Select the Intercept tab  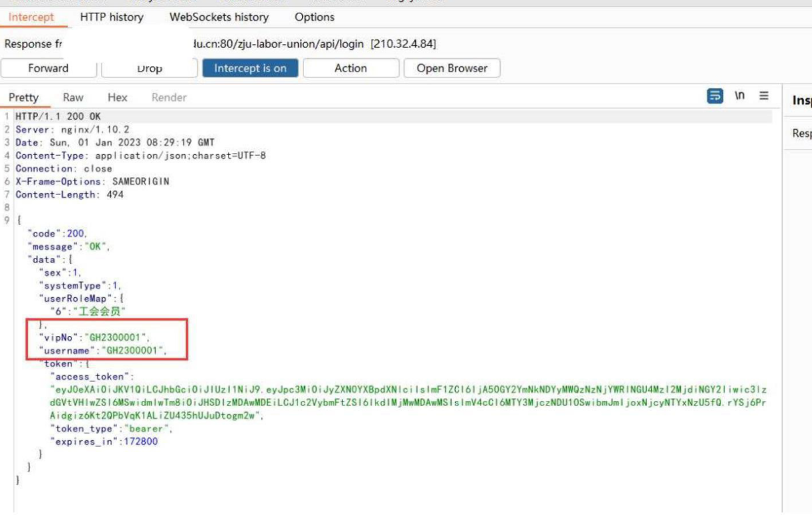[31, 17]
